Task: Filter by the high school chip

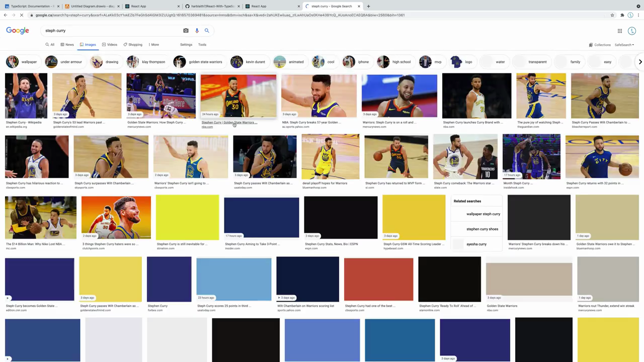Action: pos(394,62)
